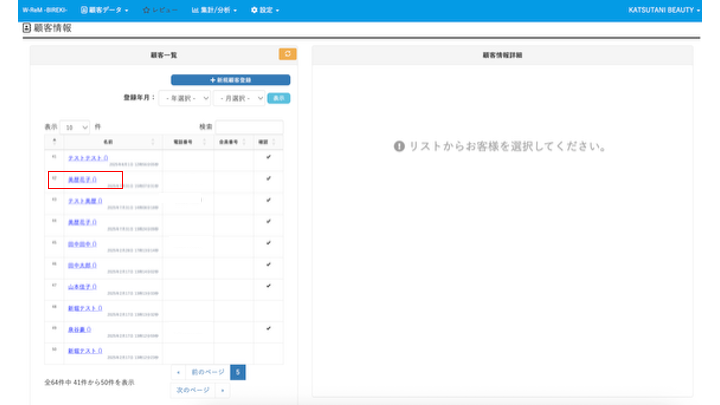Open customer link highlighted in red box

tap(82, 180)
